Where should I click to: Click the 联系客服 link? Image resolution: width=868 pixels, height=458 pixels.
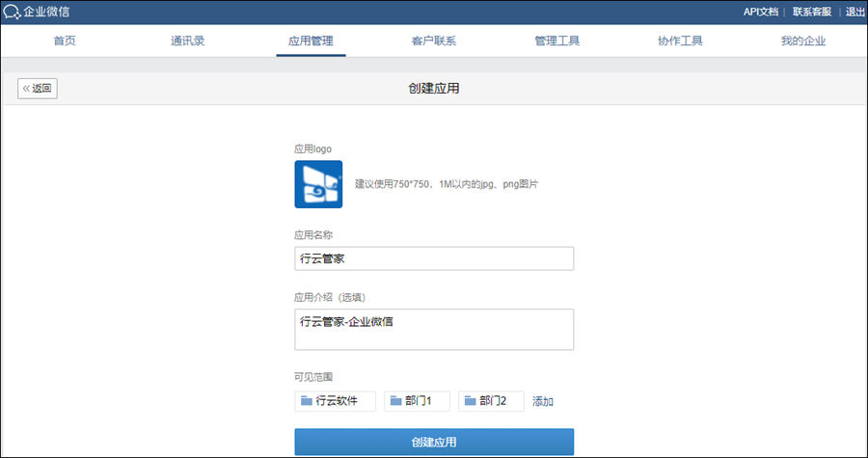click(x=812, y=13)
